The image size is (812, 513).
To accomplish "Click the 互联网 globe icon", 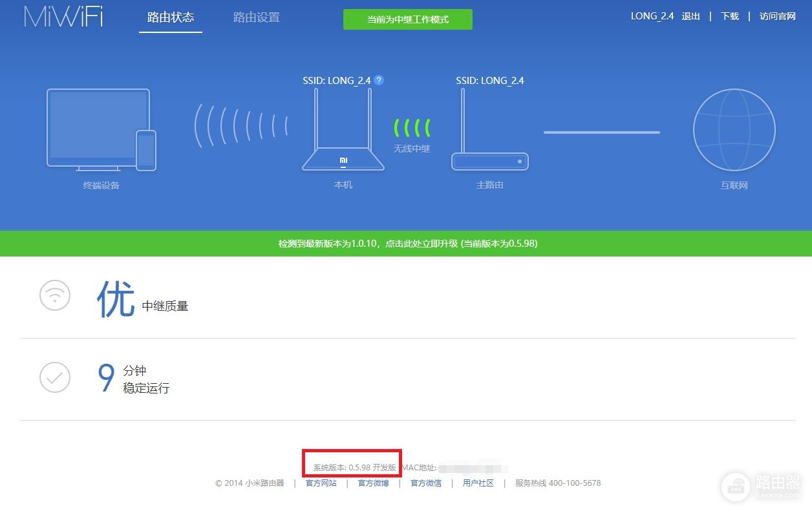I will pos(734,130).
